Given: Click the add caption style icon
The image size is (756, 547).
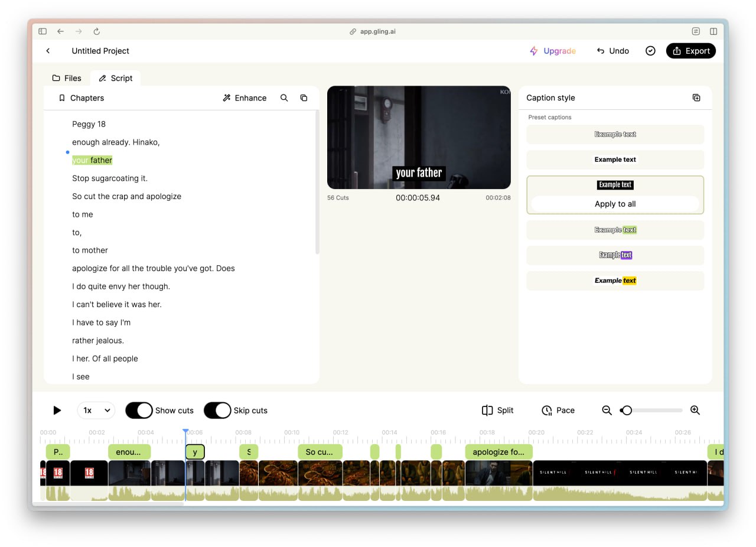Looking at the screenshot, I should [x=696, y=98].
